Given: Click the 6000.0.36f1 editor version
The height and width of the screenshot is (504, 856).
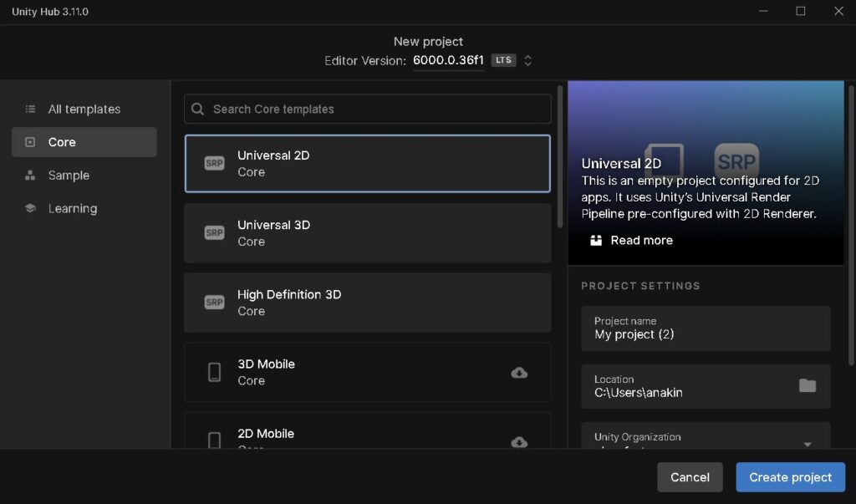Looking at the screenshot, I should click(448, 60).
